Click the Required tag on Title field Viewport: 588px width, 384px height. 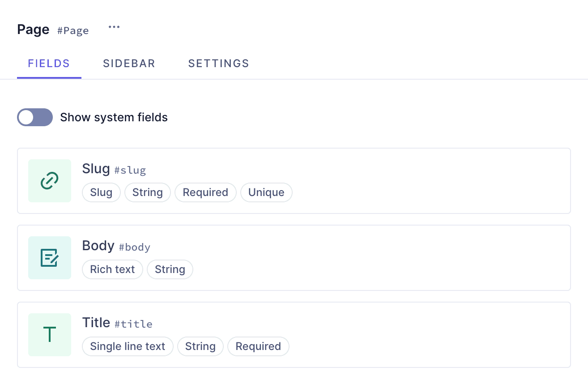258,346
